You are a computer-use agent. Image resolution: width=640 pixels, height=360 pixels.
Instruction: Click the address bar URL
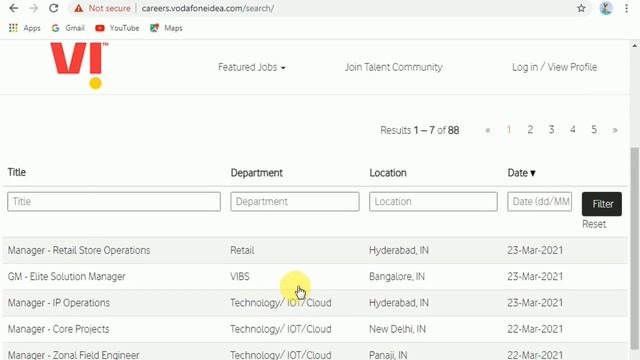208,8
